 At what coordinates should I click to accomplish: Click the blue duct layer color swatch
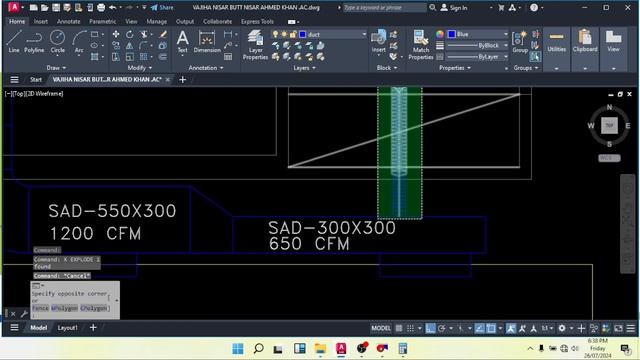(302, 34)
